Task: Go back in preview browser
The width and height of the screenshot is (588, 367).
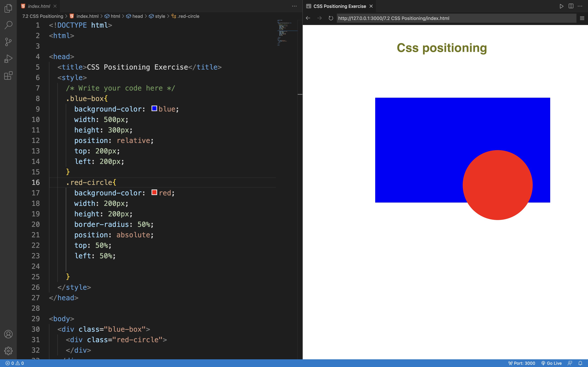Action: point(308,18)
